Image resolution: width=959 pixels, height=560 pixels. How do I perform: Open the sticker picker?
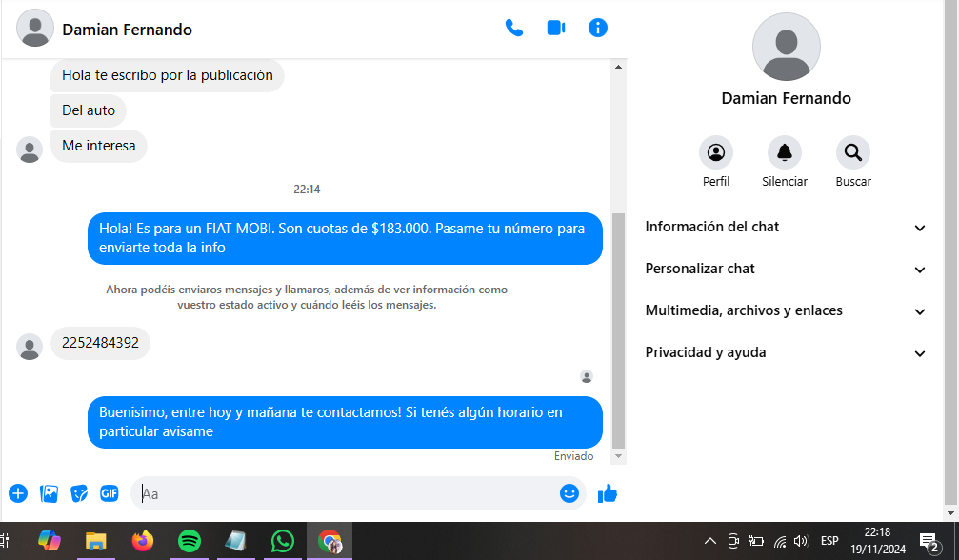[80, 493]
